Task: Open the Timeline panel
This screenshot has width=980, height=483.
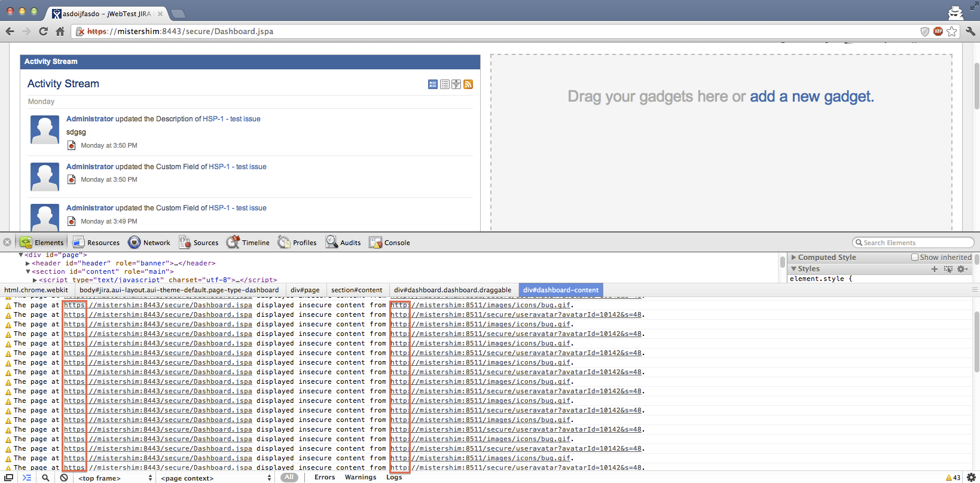Action: pyautogui.click(x=248, y=243)
